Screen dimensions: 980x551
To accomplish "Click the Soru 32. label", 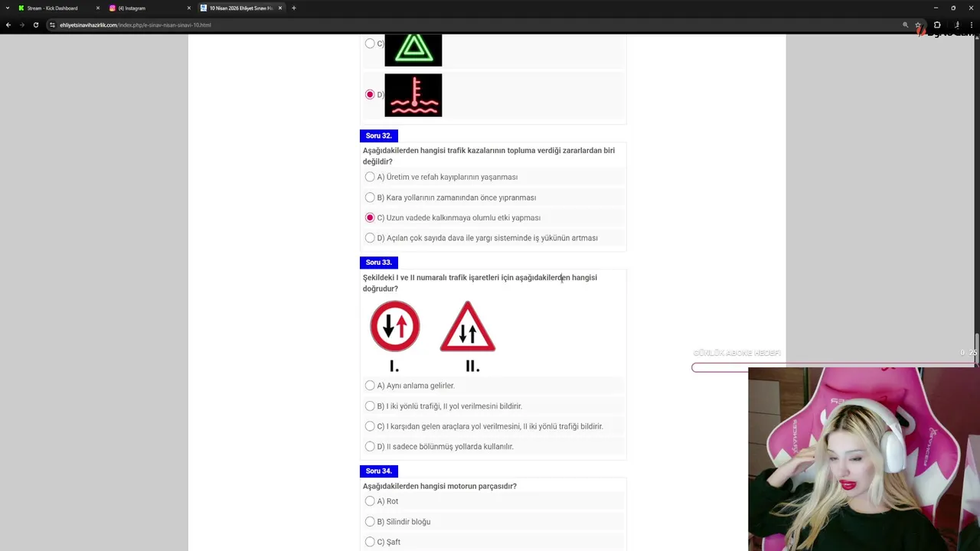I will tap(379, 136).
